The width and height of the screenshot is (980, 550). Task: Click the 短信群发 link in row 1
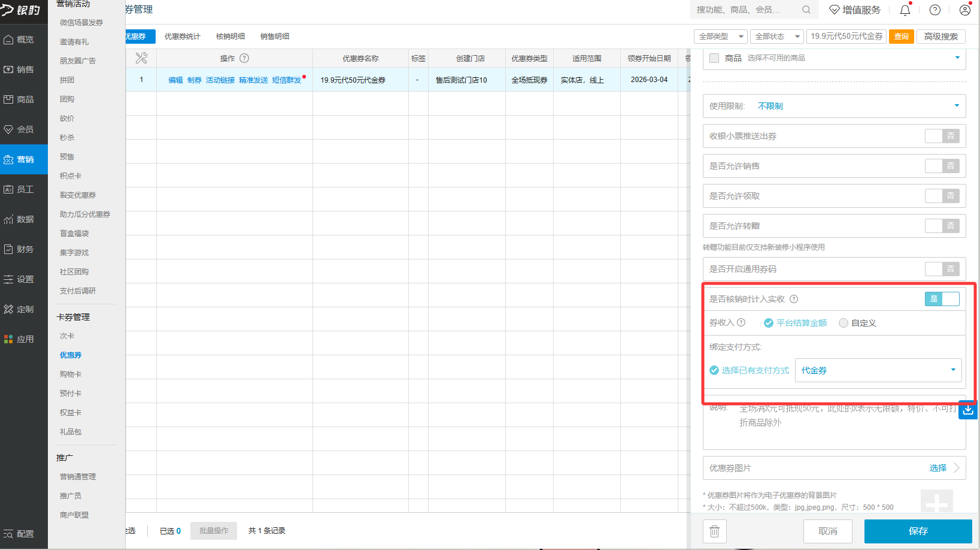pos(287,80)
